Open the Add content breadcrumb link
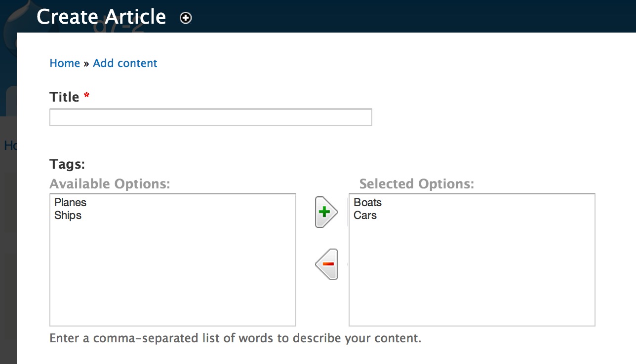Viewport: 636px width, 364px height. coord(125,63)
